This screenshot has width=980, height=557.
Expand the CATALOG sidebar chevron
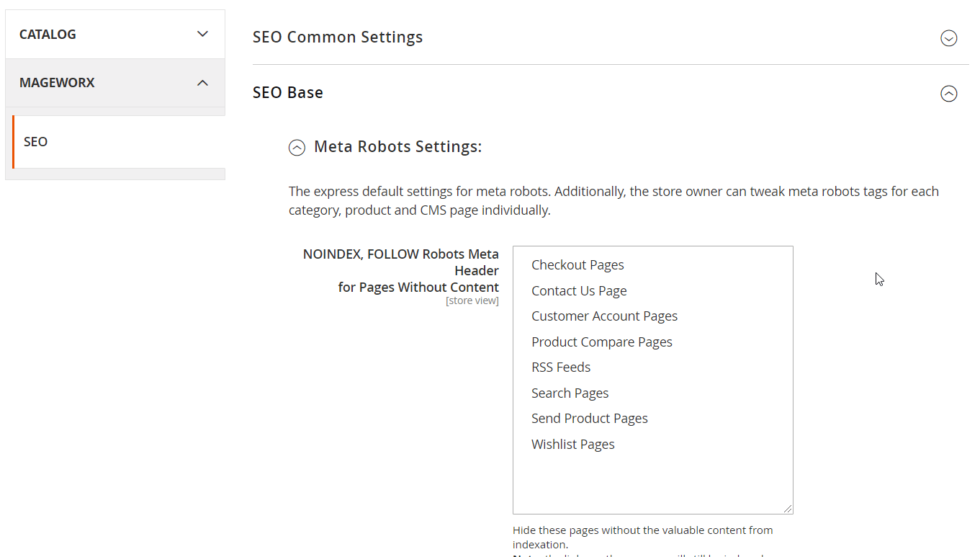pos(202,34)
